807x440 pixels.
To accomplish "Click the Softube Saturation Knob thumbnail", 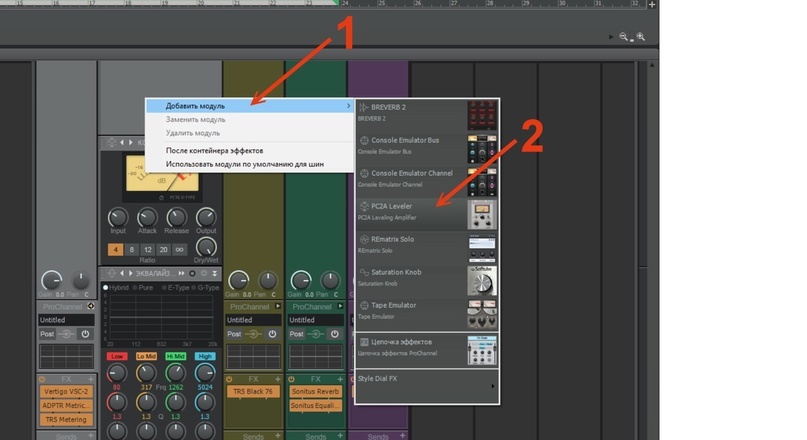I will tap(482, 280).
